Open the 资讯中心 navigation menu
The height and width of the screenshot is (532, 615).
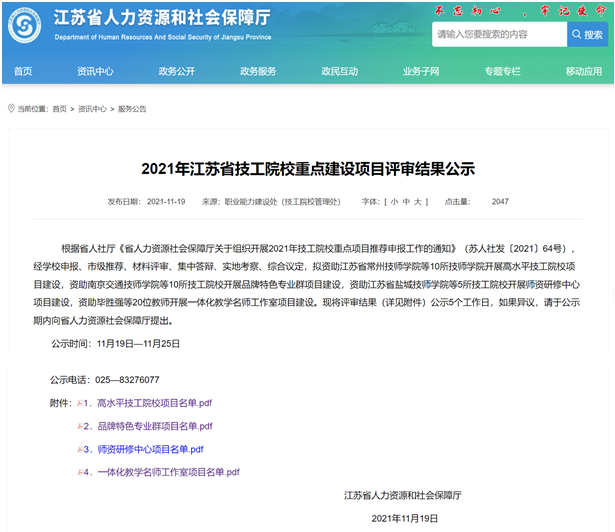pos(95,71)
